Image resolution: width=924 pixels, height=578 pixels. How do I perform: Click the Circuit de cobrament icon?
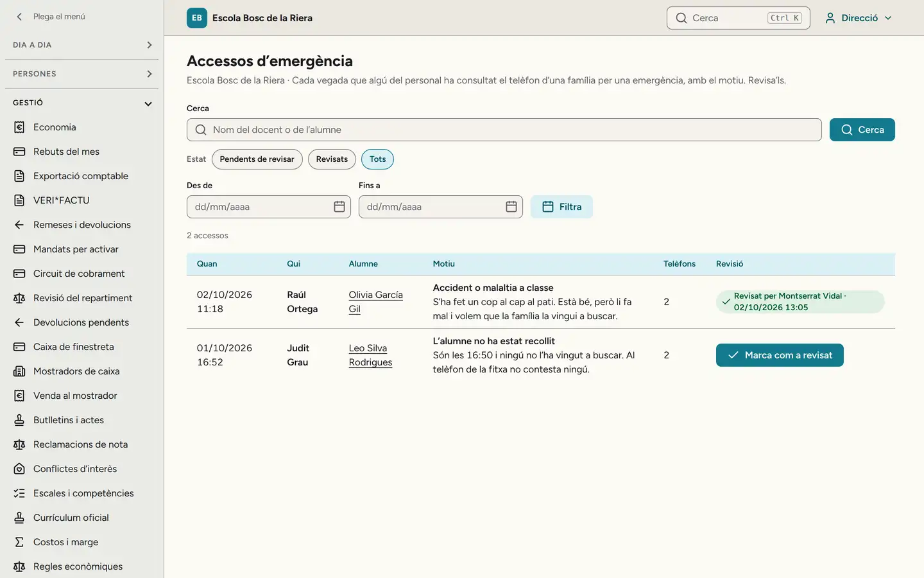pos(19,274)
